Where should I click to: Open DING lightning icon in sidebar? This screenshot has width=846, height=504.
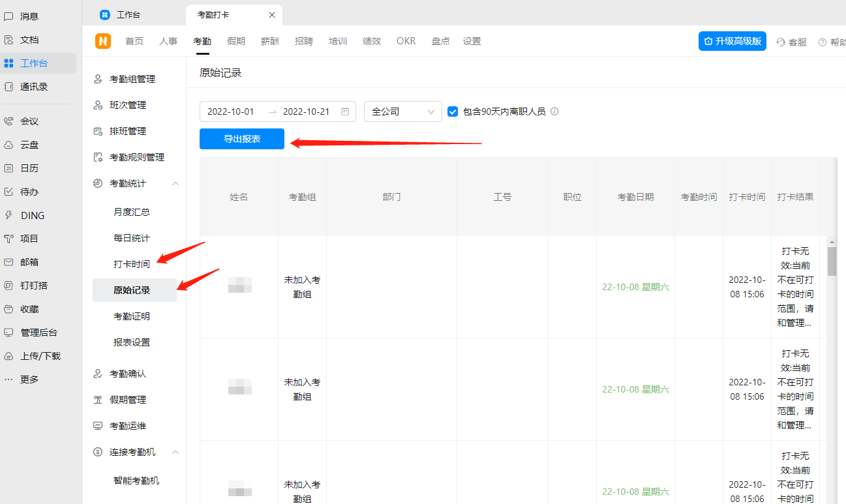coord(8,215)
